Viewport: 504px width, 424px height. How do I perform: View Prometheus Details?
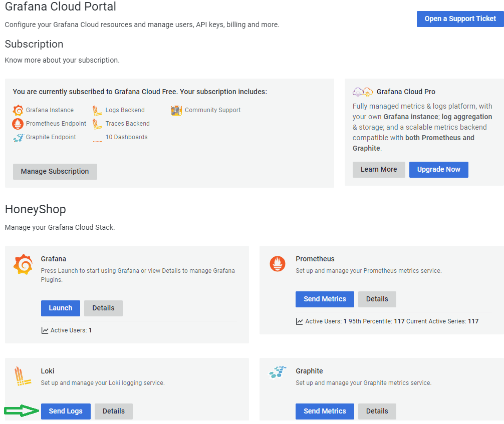click(x=377, y=299)
